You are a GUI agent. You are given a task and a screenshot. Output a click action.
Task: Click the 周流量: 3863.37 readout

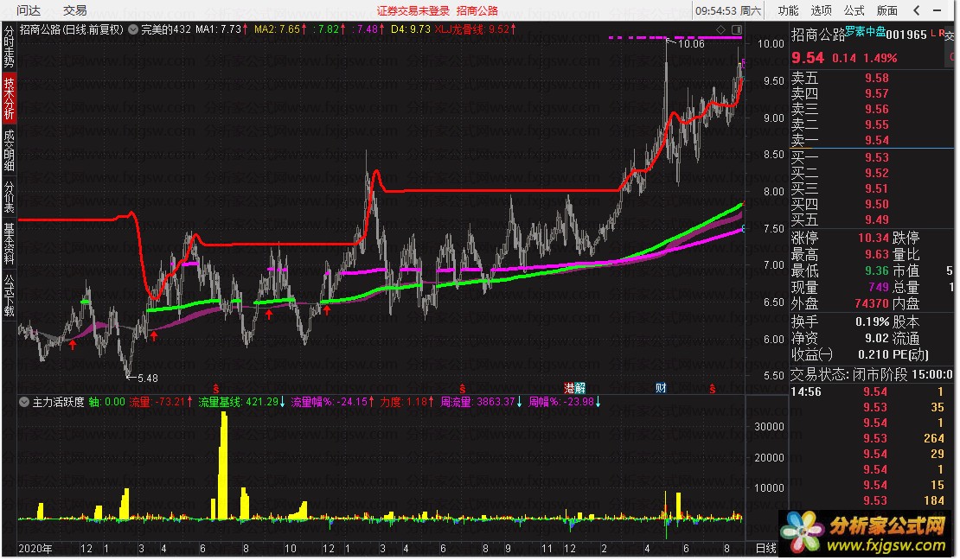[x=481, y=402]
